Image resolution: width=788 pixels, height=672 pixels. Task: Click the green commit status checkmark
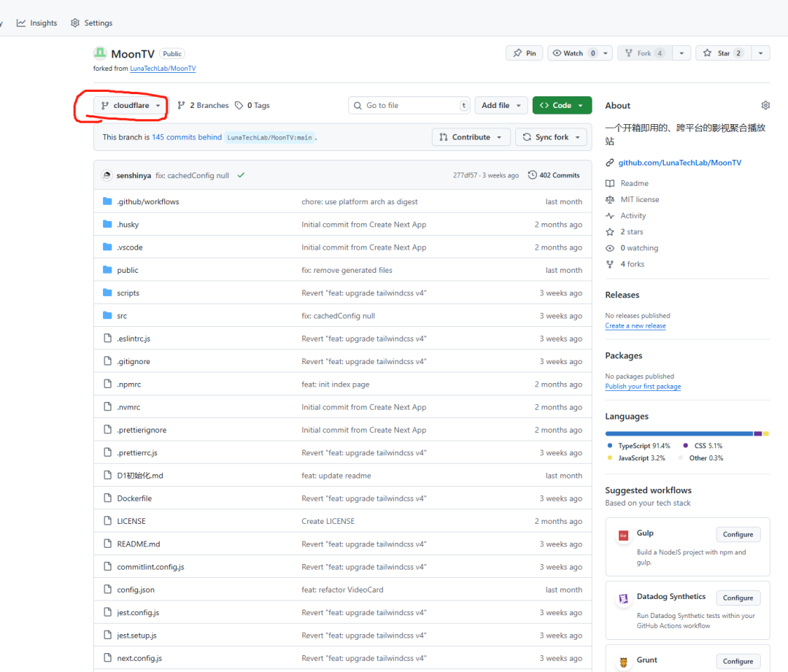click(x=241, y=176)
